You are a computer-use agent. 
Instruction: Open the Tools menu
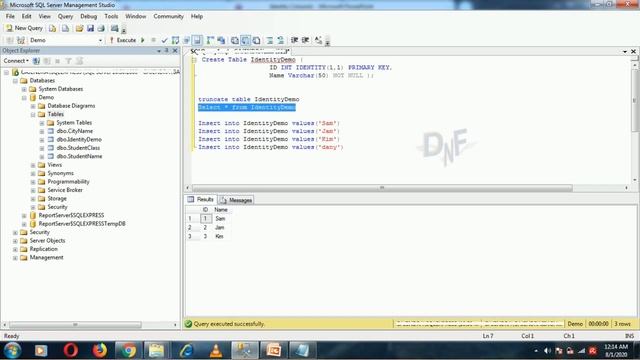[111, 16]
